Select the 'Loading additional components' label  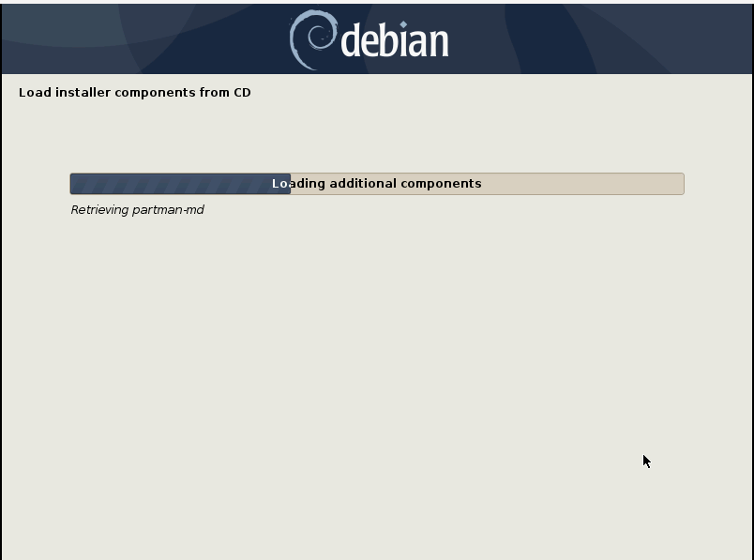[376, 183]
